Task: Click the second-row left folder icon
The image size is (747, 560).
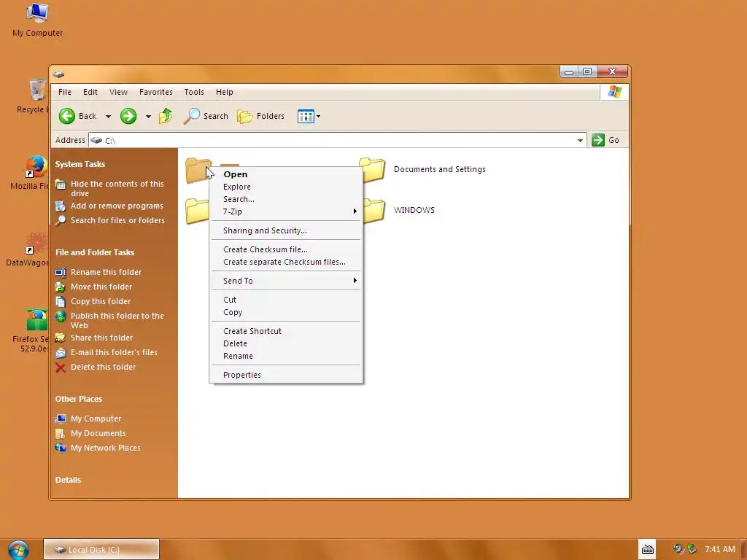Action: (197, 211)
